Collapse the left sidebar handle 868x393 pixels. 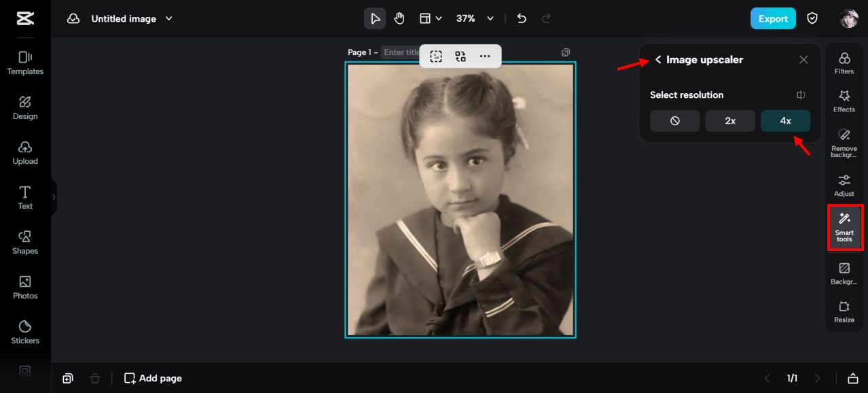(54, 197)
